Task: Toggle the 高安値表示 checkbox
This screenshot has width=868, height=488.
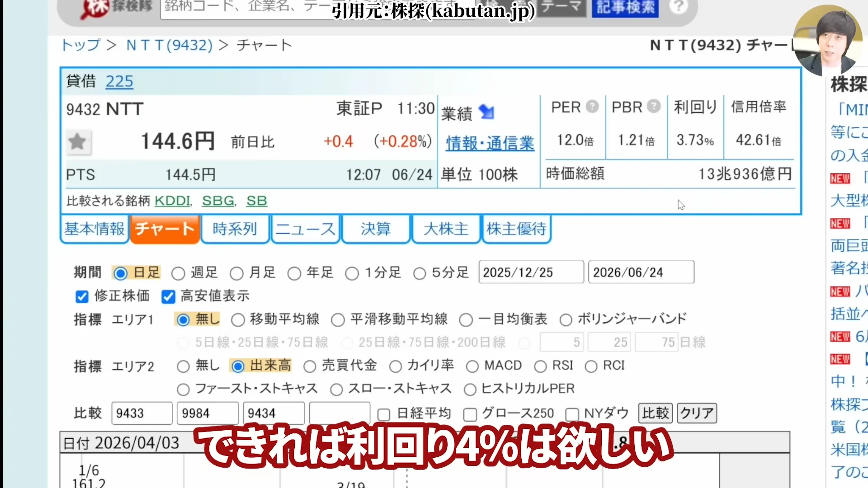Action: point(168,297)
